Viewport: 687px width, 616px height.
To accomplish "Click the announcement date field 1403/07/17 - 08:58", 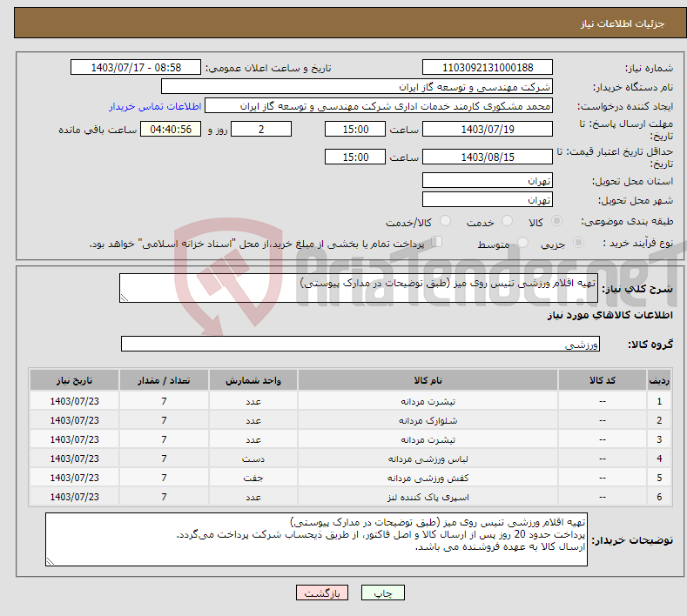I will tap(136, 67).
